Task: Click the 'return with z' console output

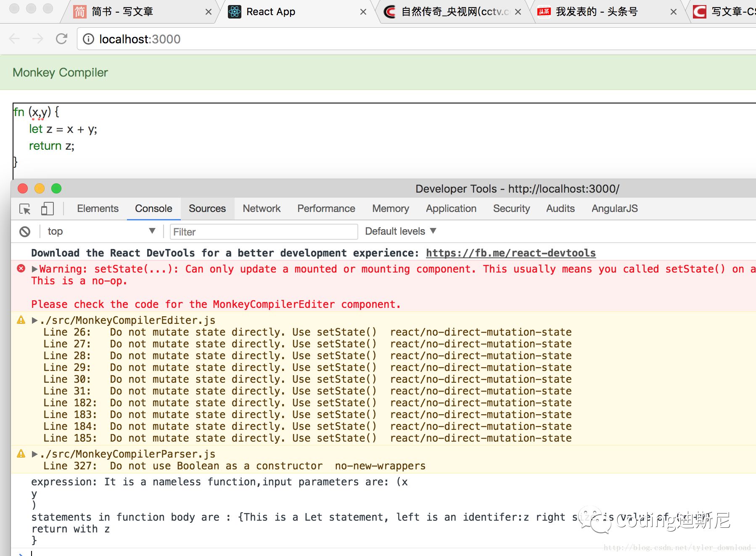Action: point(71,529)
